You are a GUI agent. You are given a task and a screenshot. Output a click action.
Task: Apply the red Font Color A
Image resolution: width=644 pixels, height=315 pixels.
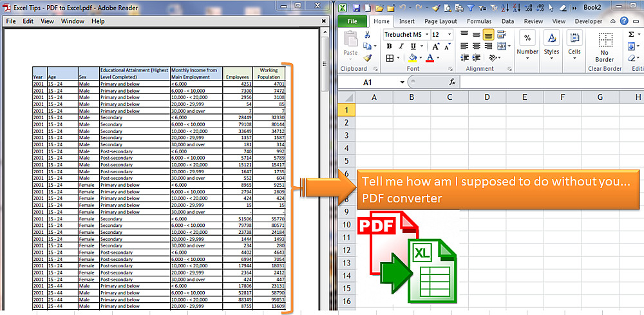tap(430, 57)
